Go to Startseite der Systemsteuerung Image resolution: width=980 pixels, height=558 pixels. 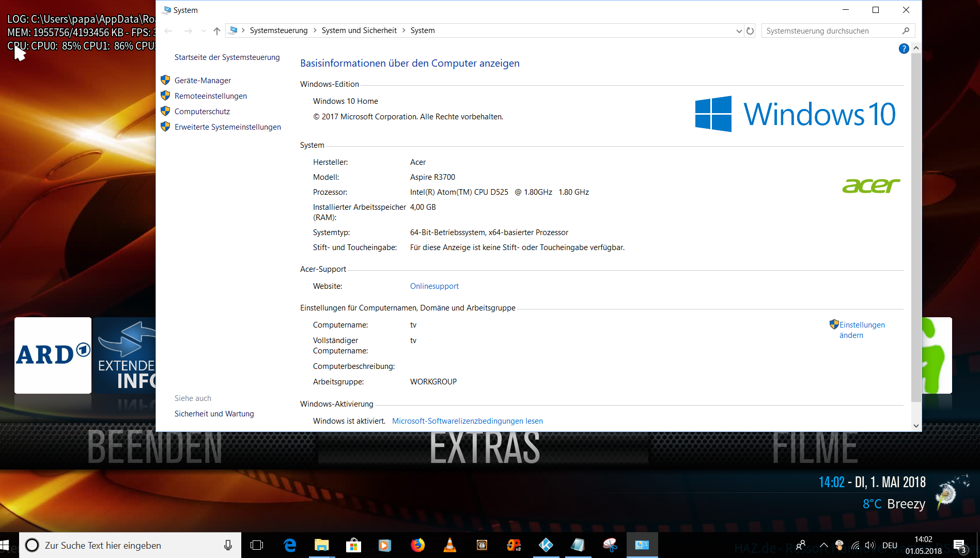coord(227,57)
